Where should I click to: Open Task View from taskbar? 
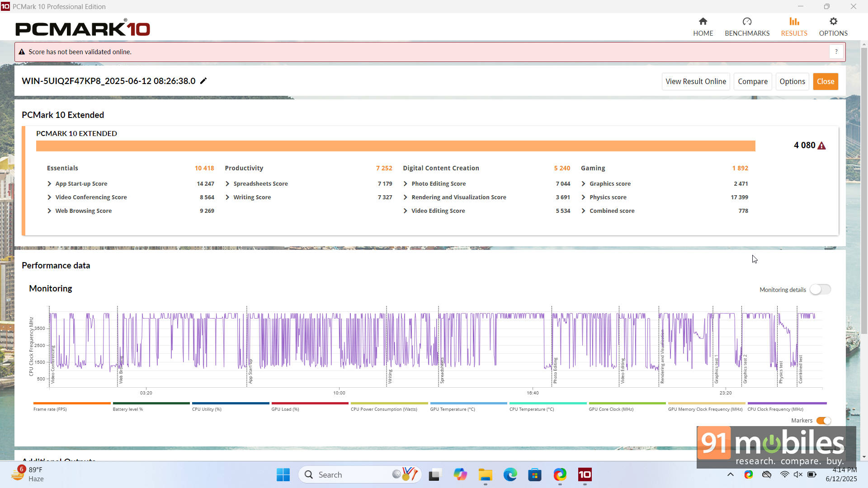pyautogui.click(x=434, y=475)
